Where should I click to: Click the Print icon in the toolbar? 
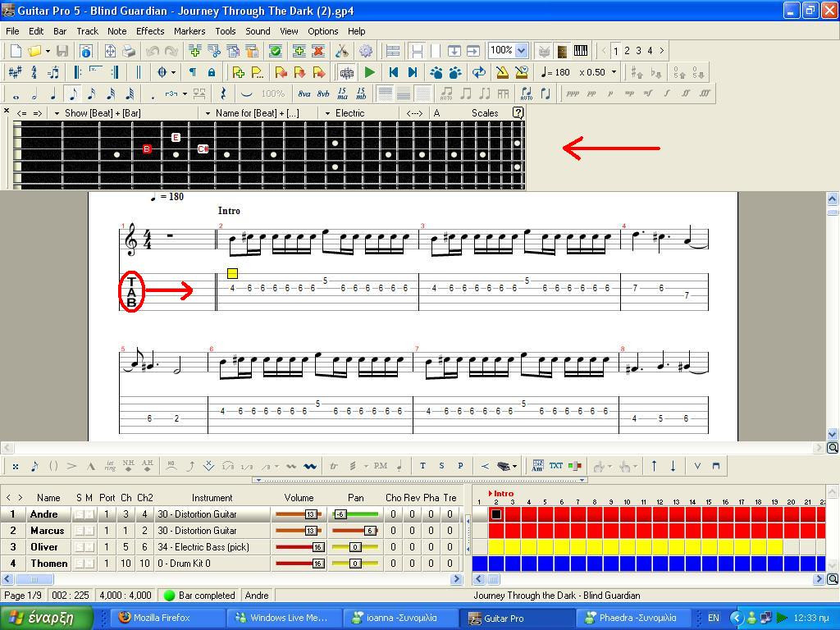tap(129, 51)
